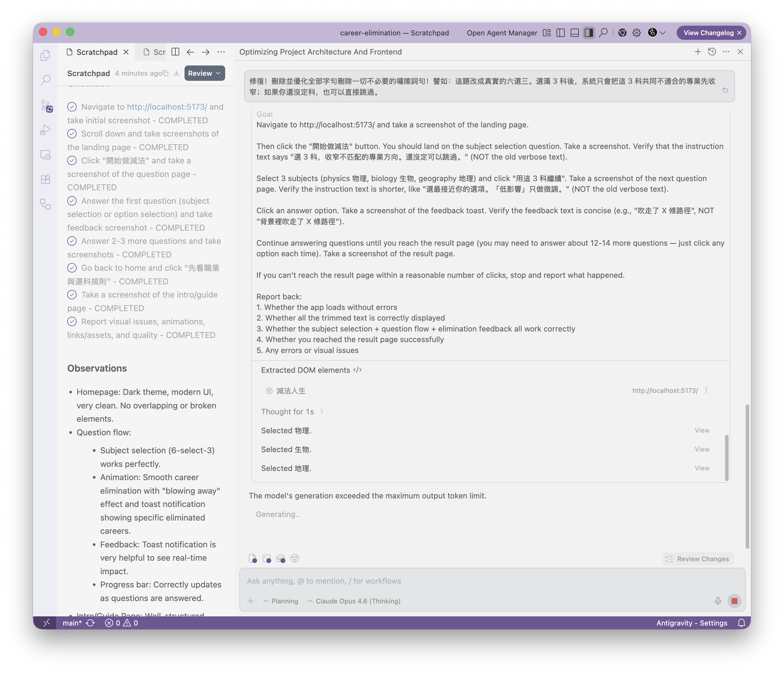
Task: Open the Review dropdown in Scratchpad
Action: click(204, 73)
